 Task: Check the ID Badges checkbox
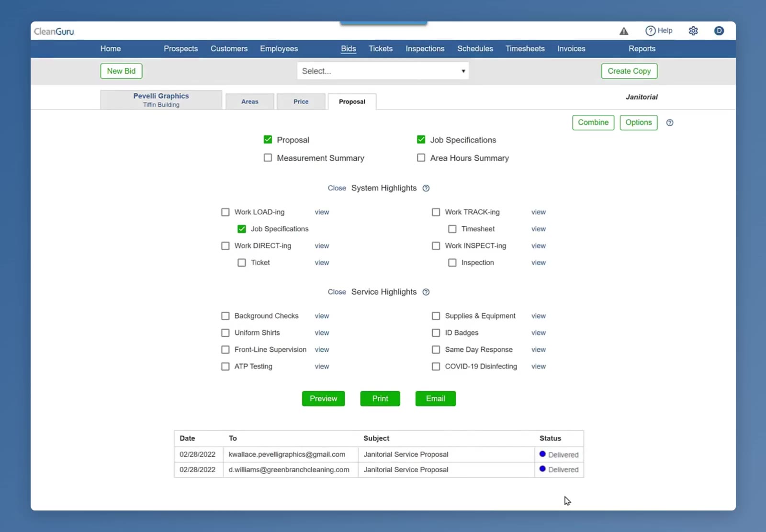click(436, 332)
